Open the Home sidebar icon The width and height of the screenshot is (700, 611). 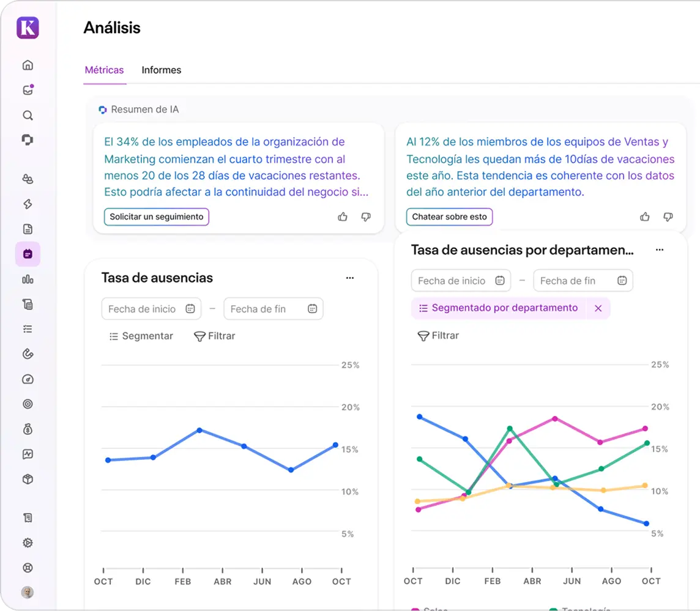[28, 65]
